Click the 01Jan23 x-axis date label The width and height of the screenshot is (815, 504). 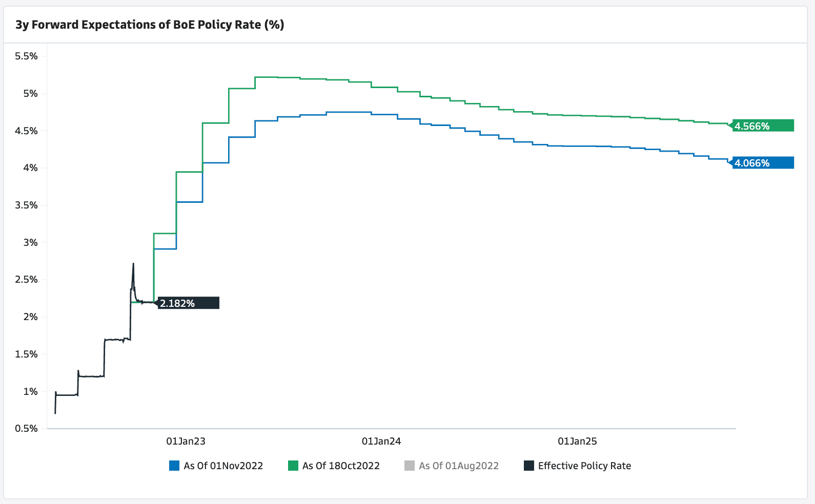pos(186,441)
